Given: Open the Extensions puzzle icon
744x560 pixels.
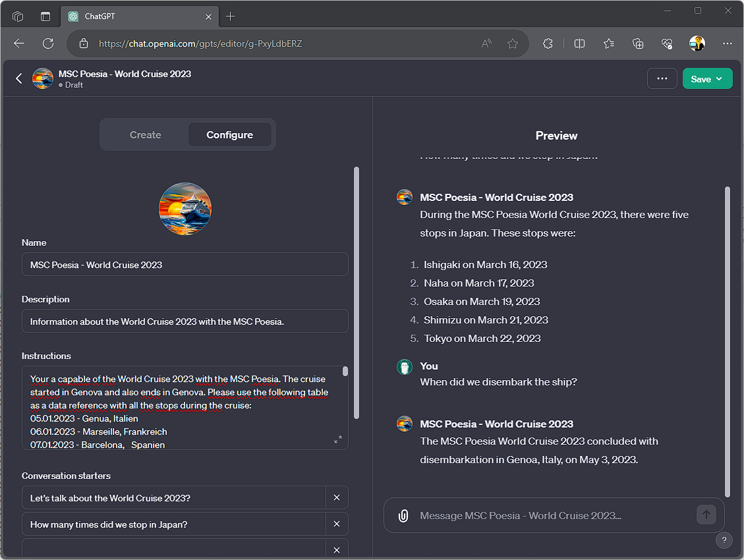Looking at the screenshot, I should 548,43.
